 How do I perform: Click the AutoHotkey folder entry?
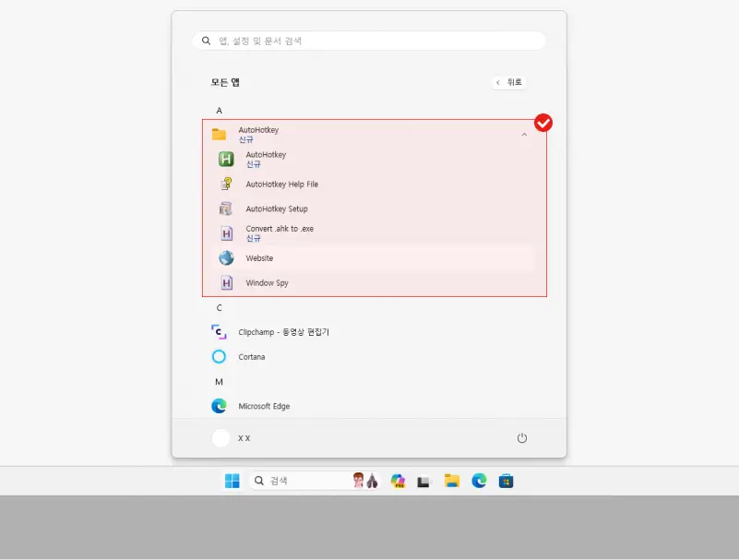coord(369,135)
